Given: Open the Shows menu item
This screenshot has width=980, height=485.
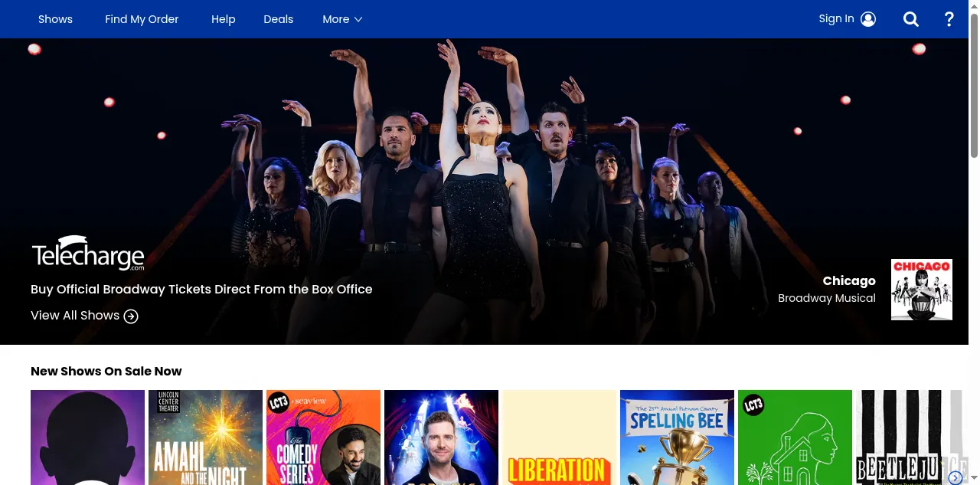Looking at the screenshot, I should pos(55,19).
